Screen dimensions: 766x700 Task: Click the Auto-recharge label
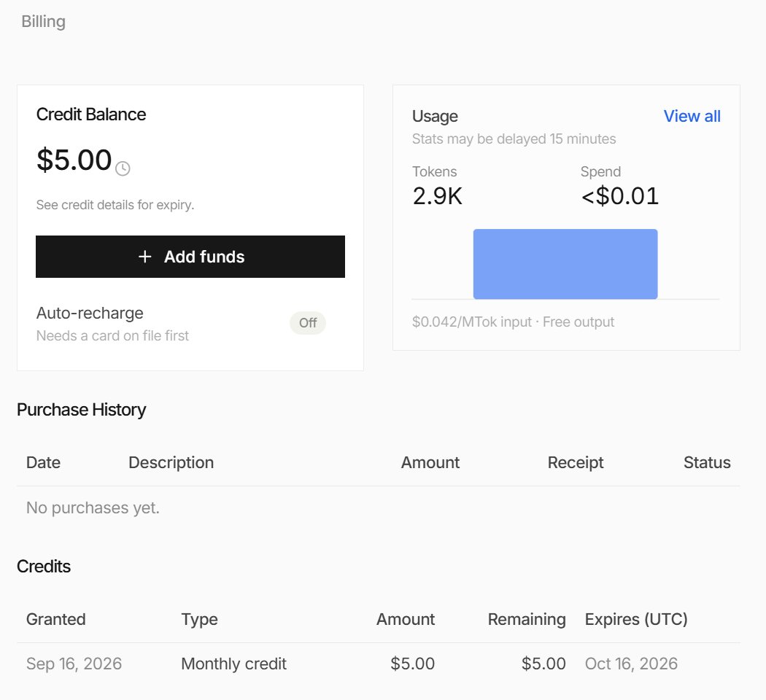90,313
